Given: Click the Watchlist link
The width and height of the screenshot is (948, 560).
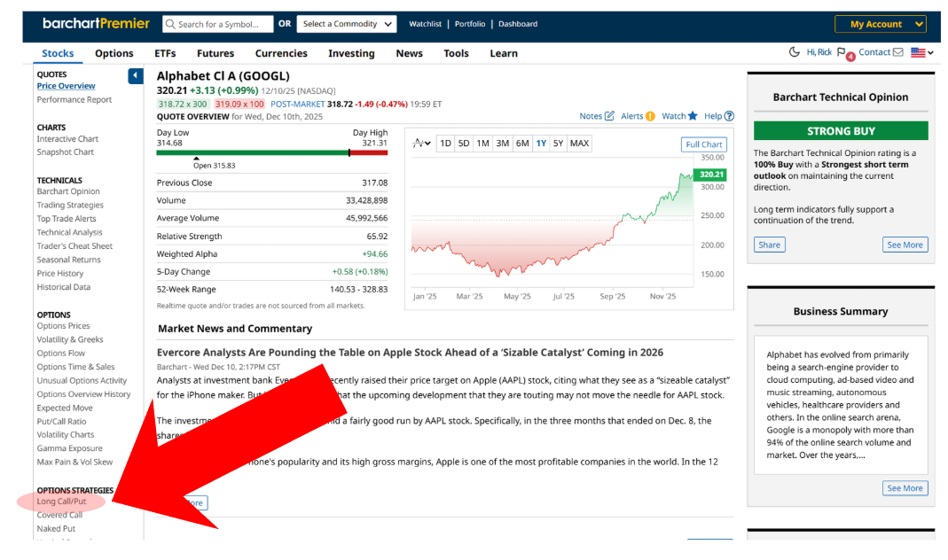Looking at the screenshot, I should 425,24.
